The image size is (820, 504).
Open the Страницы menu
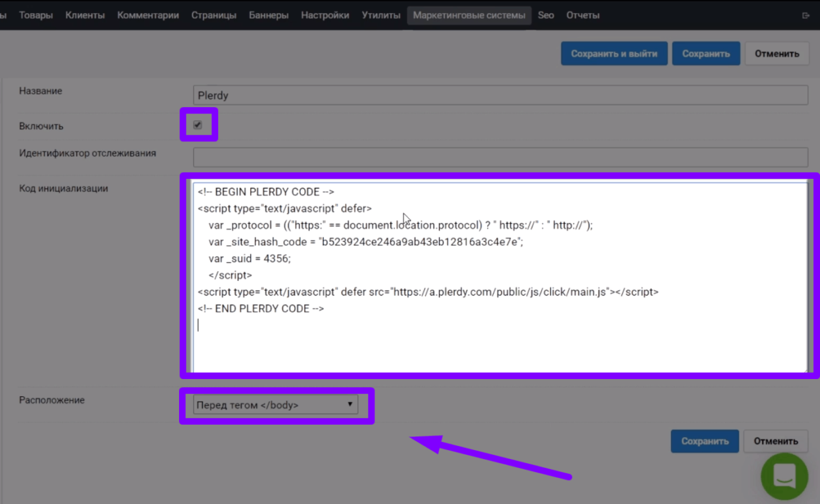tap(214, 15)
